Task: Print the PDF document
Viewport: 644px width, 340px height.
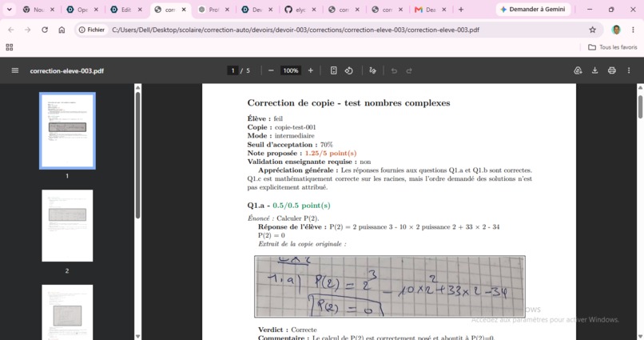Action: [611, 70]
